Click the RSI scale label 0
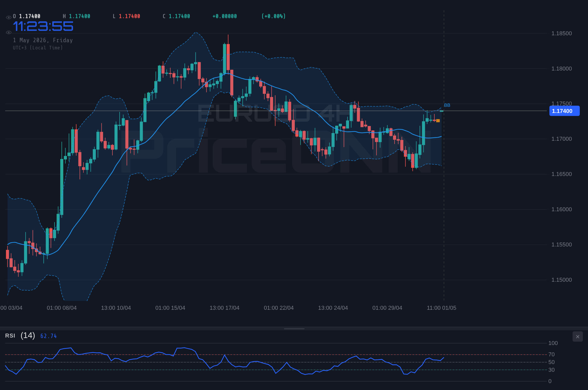 coord(550,381)
